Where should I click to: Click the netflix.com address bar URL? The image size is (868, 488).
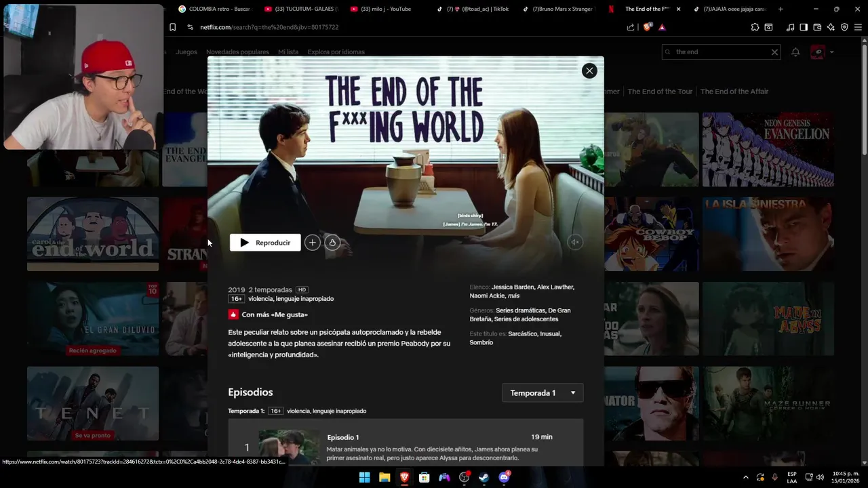tap(269, 27)
